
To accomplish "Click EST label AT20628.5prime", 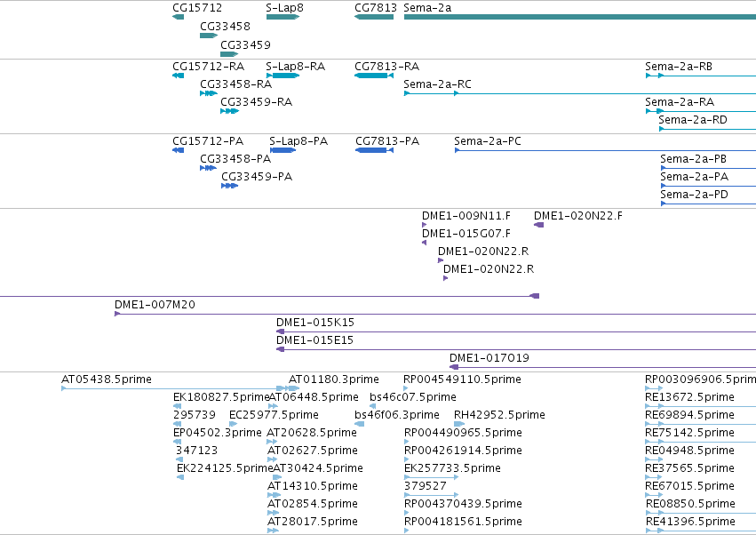I will (x=312, y=433).
